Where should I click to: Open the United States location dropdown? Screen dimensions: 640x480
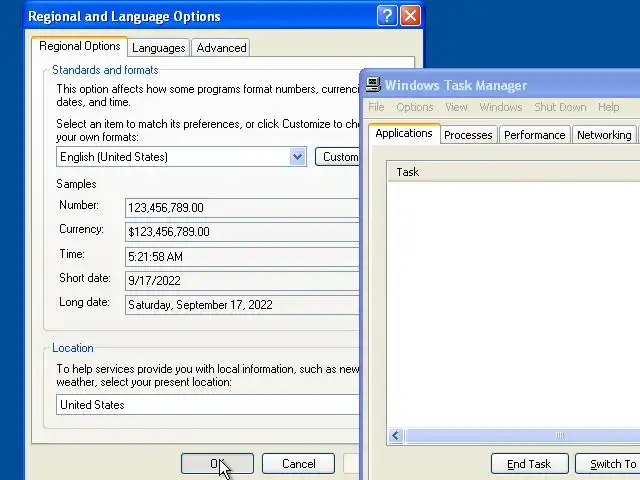click(x=207, y=404)
